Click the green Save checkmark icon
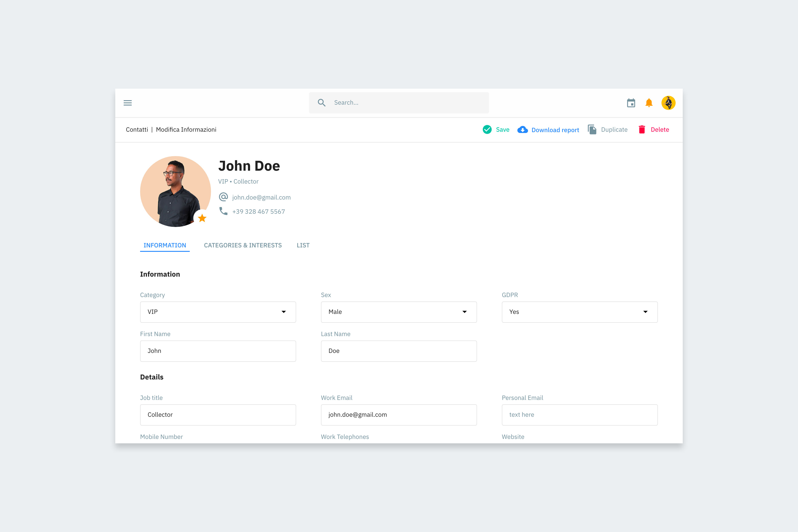Screen dimensions: 798x532 click(x=487, y=130)
